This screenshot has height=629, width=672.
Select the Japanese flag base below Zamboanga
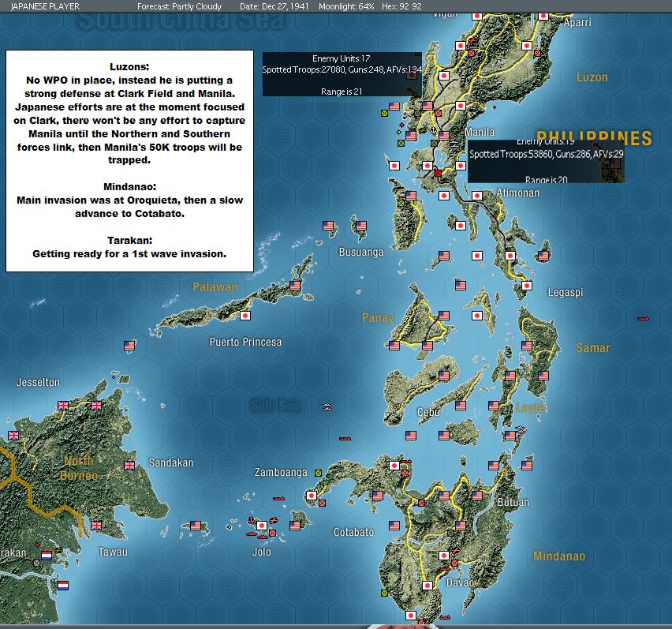coord(311,495)
